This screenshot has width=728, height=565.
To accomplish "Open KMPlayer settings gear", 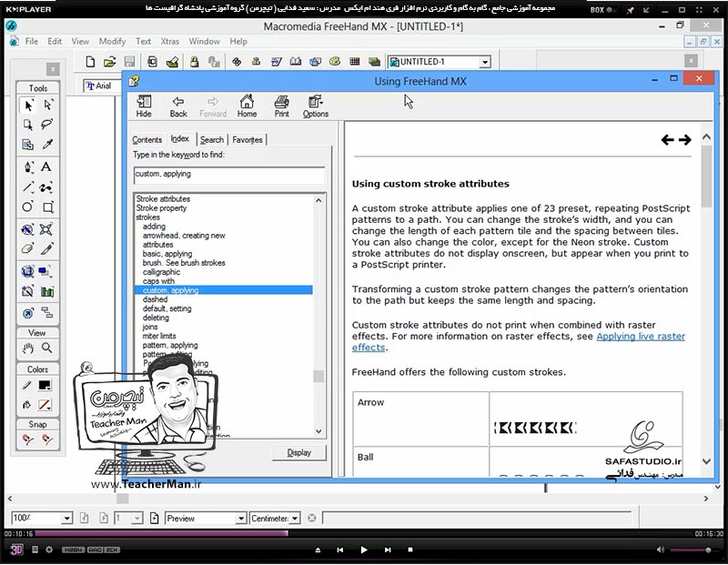I will tap(49, 550).
